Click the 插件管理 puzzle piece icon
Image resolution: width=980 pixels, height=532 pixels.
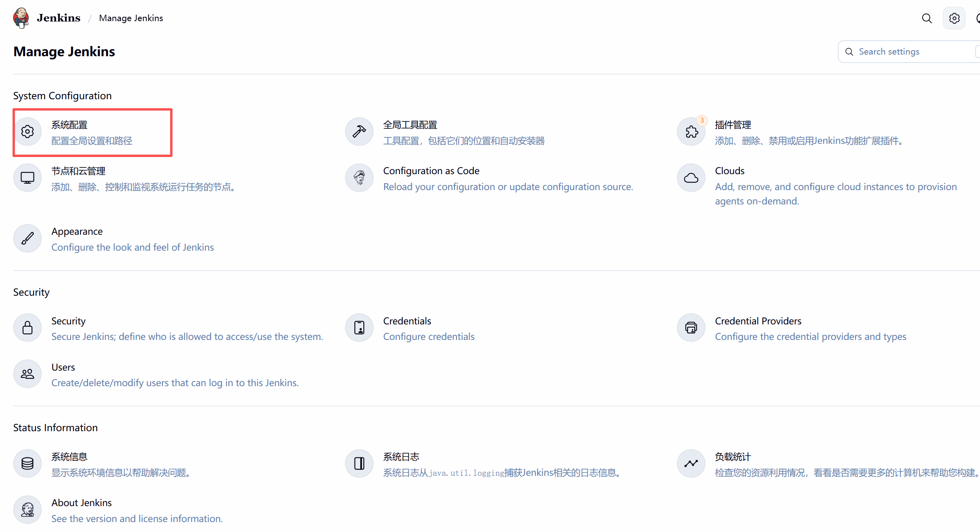(691, 132)
